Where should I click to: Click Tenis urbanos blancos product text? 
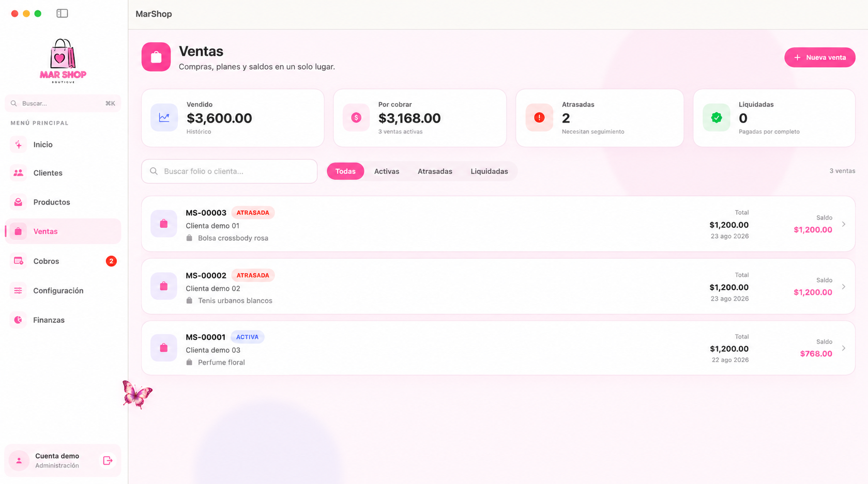point(235,301)
